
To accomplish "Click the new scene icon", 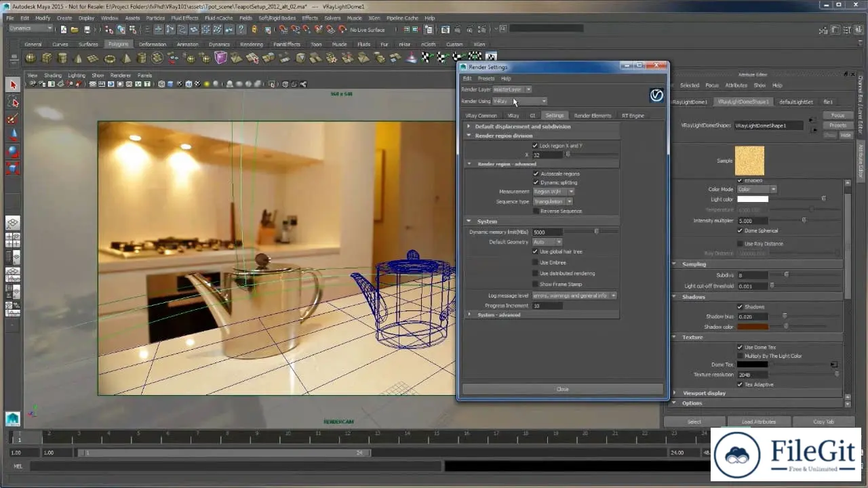I will pyautogui.click(x=63, y=29).
